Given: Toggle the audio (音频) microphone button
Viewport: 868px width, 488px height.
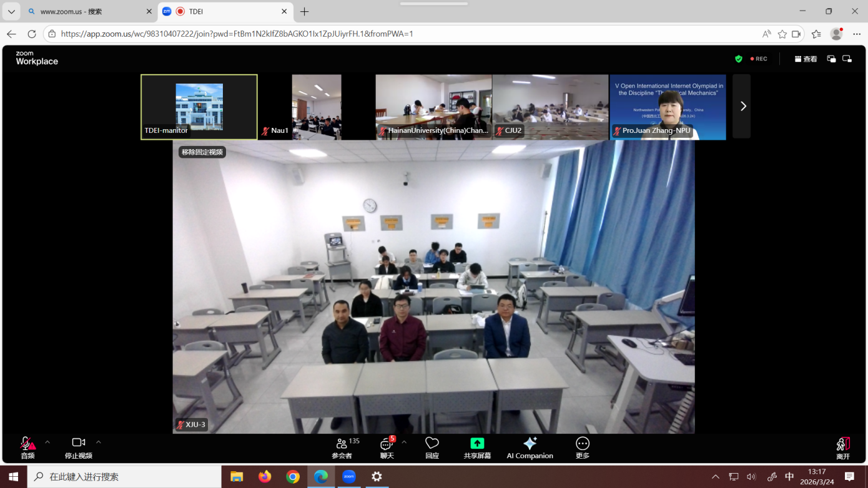Looking at the screenshot, I should pos(27,444).
